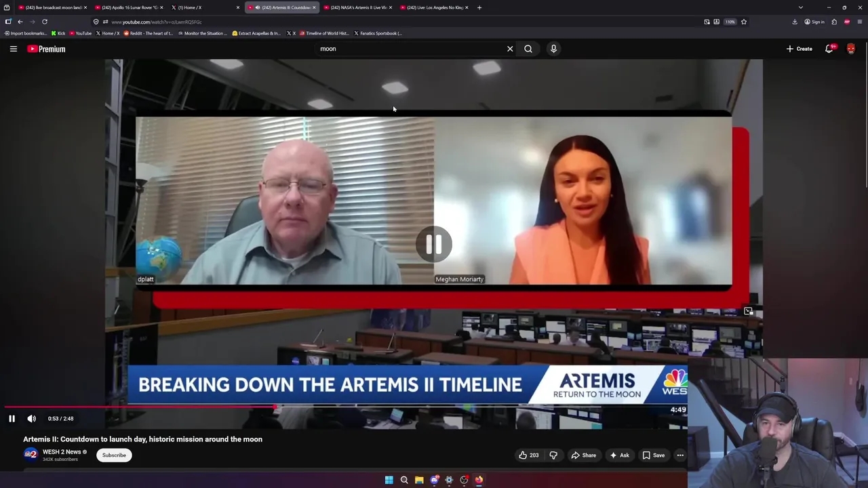Click Sign in on the Firefox toolbar
Screen dimensions: 868x488
click(x=814, y=22)
